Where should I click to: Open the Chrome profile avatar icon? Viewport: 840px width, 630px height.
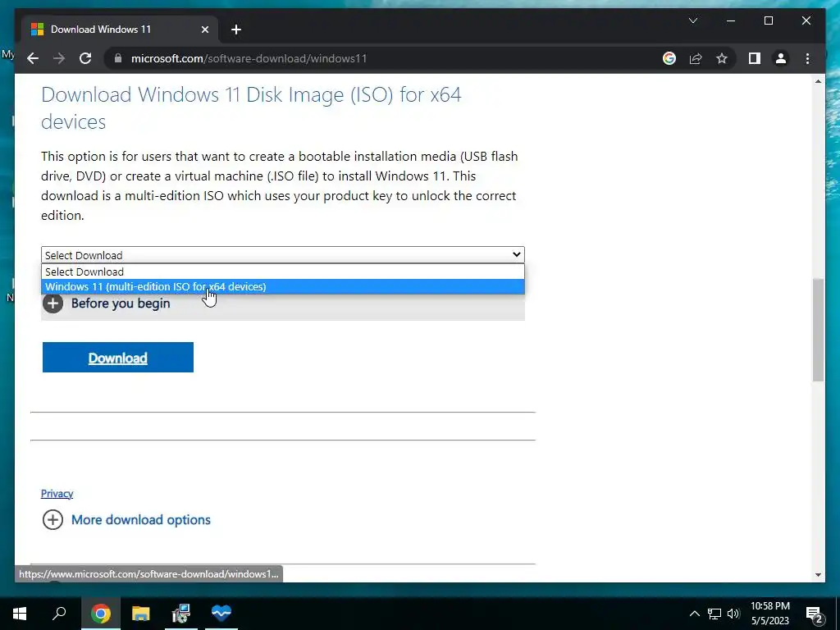[x=781, y=58]
